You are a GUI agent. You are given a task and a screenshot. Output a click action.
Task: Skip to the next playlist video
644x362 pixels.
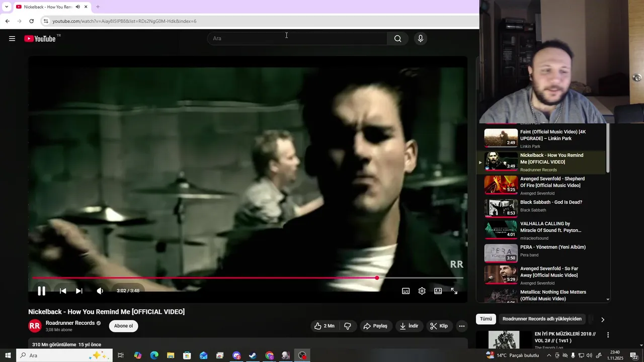(79, 291)
